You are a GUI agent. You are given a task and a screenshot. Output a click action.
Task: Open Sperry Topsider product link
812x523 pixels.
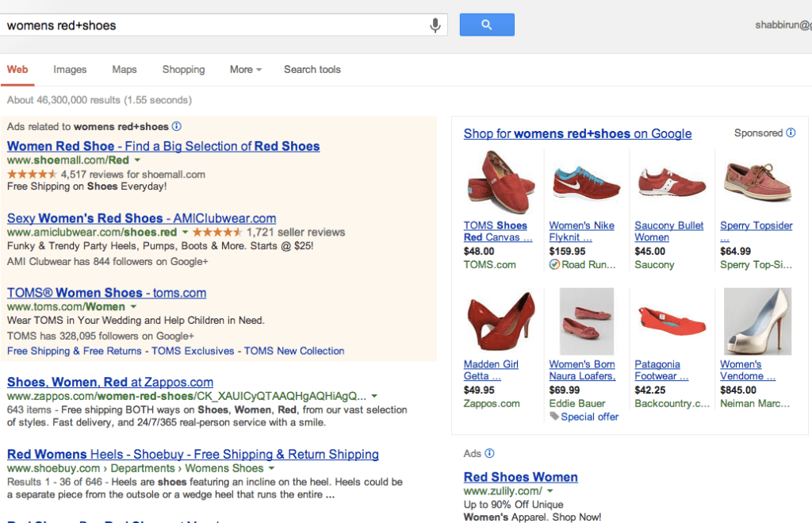pos(756,231)
